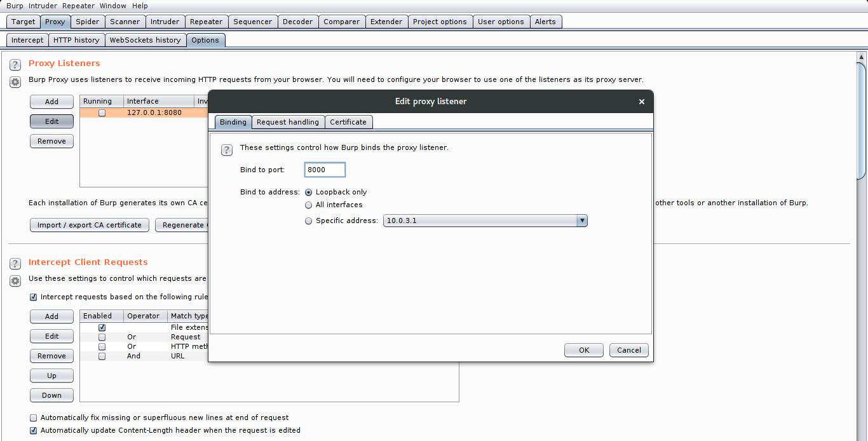The width and height of the screenshot is (868, 441).
Task: Click Cancel in Edit proxy listener dialog
Action: tap(629, 350)
